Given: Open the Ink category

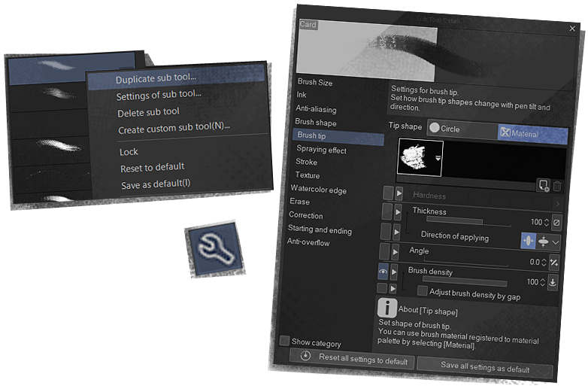Looking at the screenshot, I should pyautogui.click(x=302, y=95).
